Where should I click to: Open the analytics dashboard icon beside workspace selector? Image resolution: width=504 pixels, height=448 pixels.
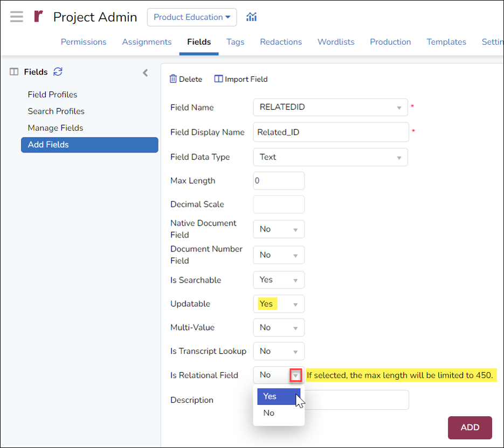(x=251, y=17)
